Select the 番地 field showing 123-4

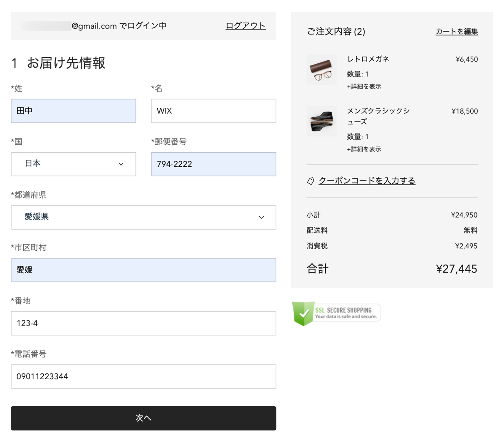[x=143, y=323]
